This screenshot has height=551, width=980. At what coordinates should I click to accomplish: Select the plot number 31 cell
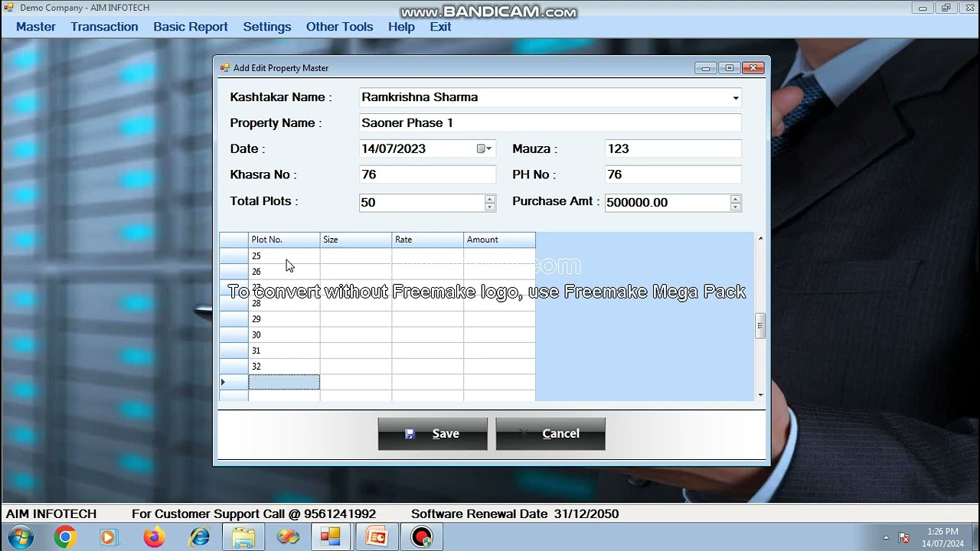pyautogui.click(x=284, y=350)
